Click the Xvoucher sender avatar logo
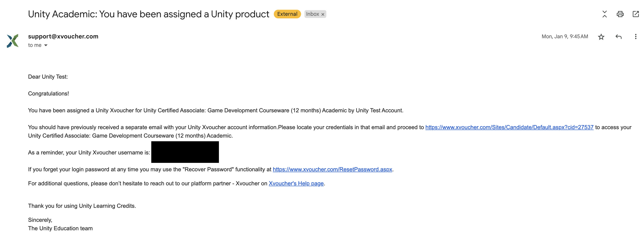 [x=13, y=41]
